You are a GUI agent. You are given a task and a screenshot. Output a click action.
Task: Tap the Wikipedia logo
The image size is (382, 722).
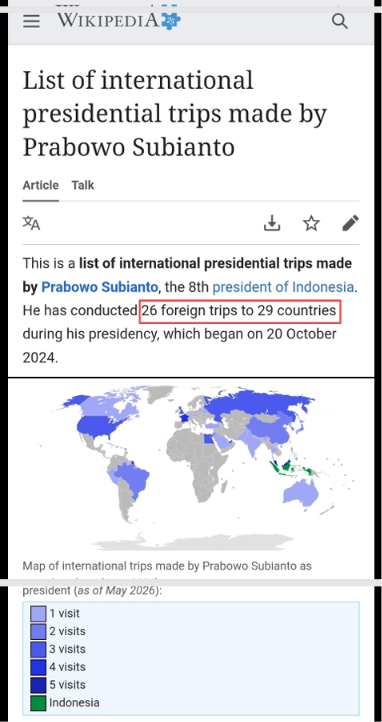pyautogui.click(x=119, y=21)
